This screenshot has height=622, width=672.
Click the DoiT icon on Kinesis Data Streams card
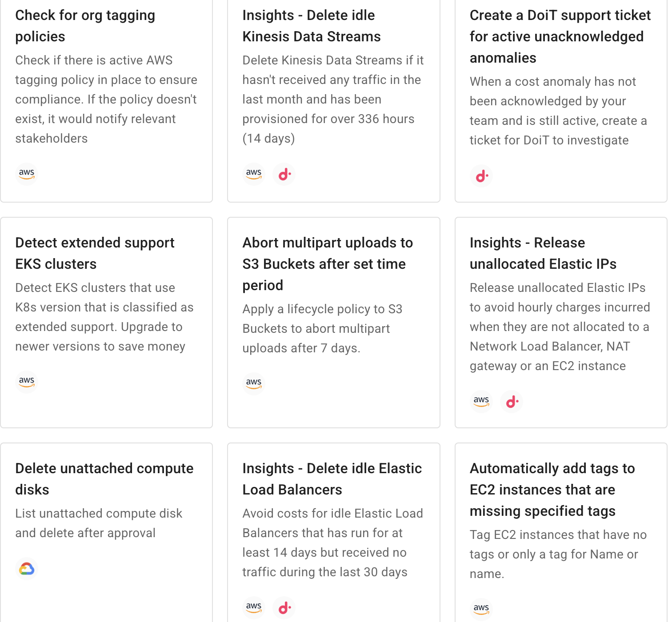point(284,174)
